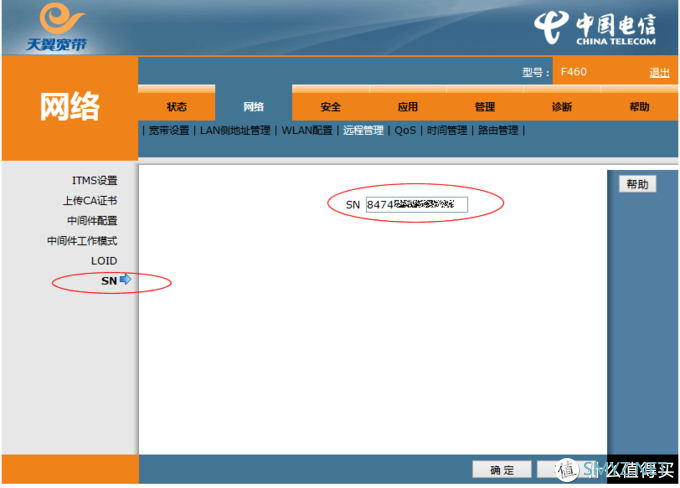Go to LAN侧地址管理 submenu
Image resolution: width=680 pixels, height=488 pixels.
(x=235, y=130)
